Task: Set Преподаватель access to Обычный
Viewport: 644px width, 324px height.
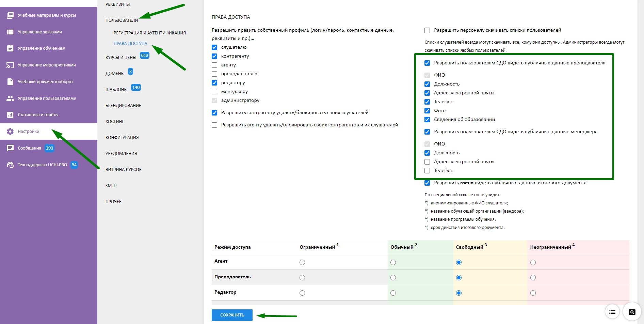Action: click(x=393, y=278)
